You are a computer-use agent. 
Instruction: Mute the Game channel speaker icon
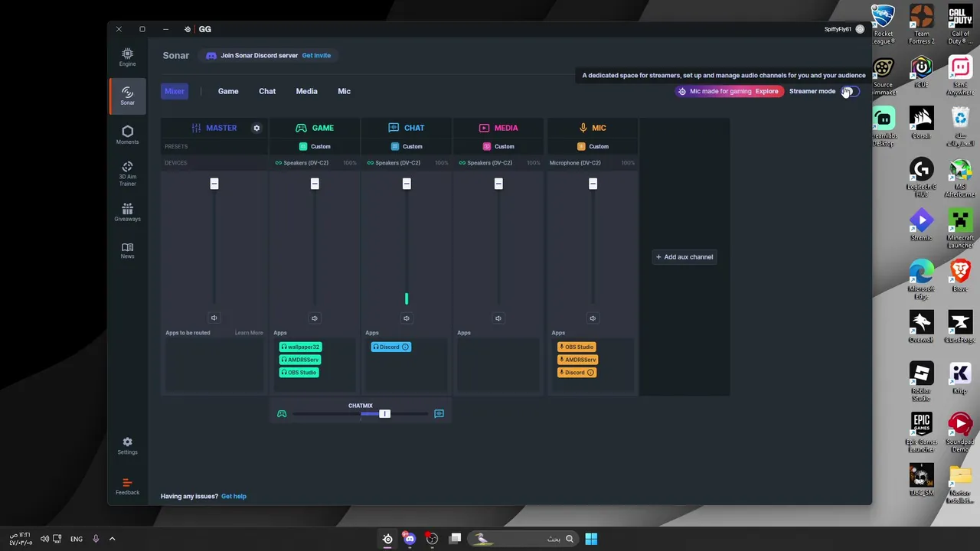click(x=314, y=318)
